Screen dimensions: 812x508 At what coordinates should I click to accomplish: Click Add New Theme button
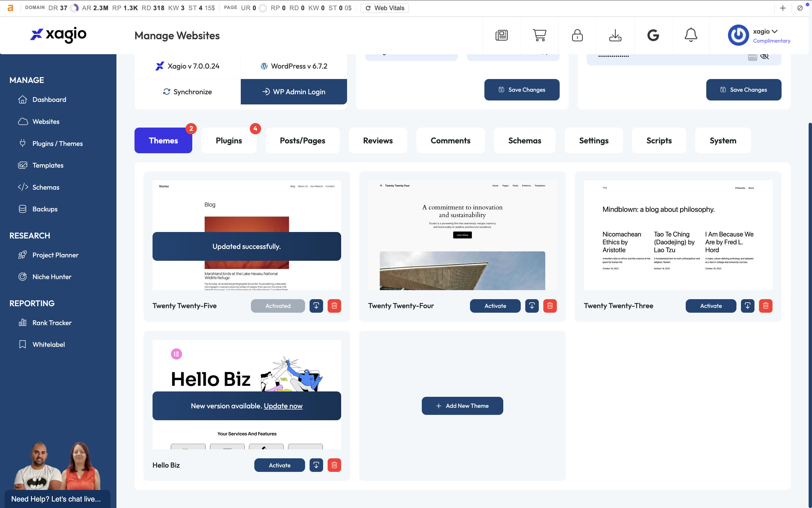tap(462, 406)
